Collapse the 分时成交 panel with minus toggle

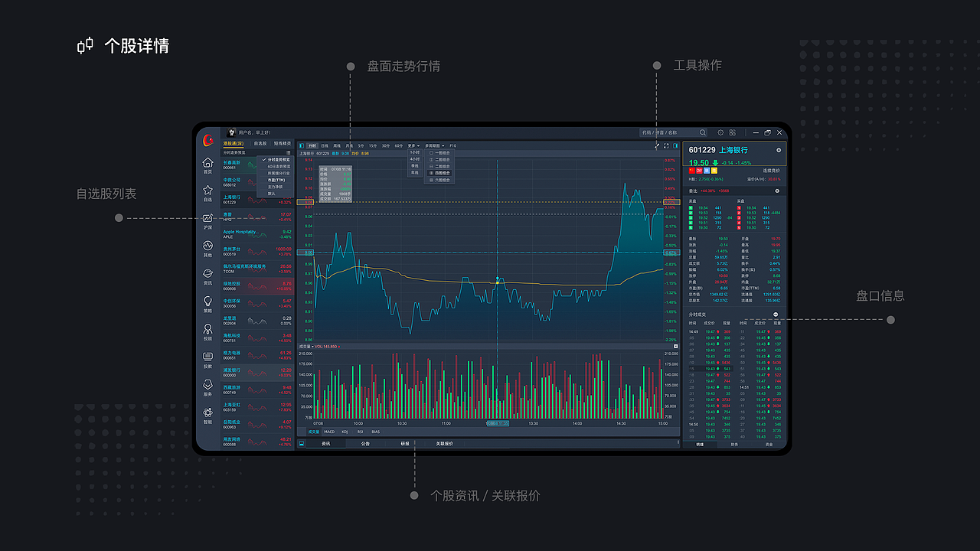pyautogui.click(x=776, y=314)
